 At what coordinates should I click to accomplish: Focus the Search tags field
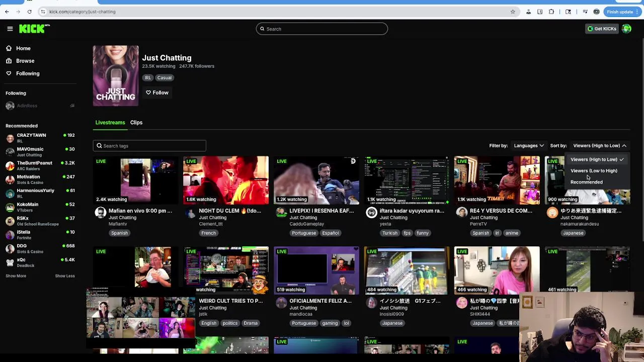click(x=149, y=146)
